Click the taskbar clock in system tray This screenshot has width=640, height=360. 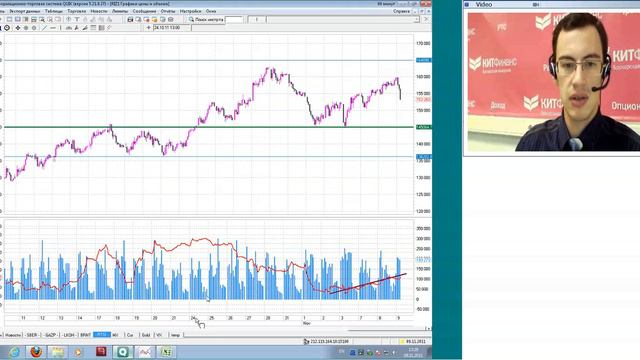[x=413, y=352]
